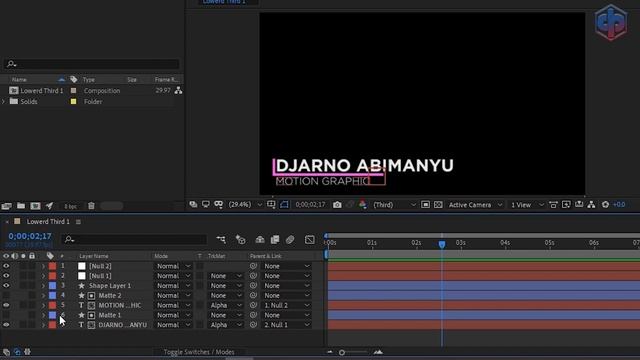This screenshot has height=360, width=640.
Task: Click pick whip for MOTION ...HIC layer
Action: (x=253, y=305)
